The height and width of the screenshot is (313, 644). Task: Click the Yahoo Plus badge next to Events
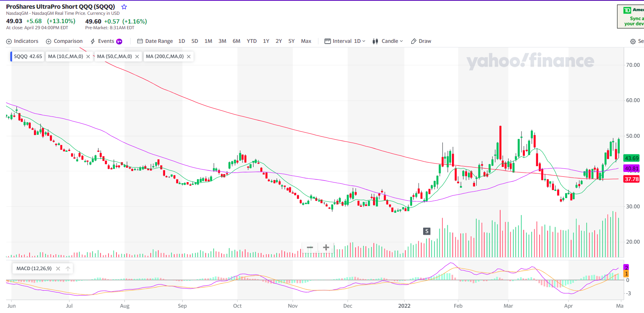click(x=119, y=41)
